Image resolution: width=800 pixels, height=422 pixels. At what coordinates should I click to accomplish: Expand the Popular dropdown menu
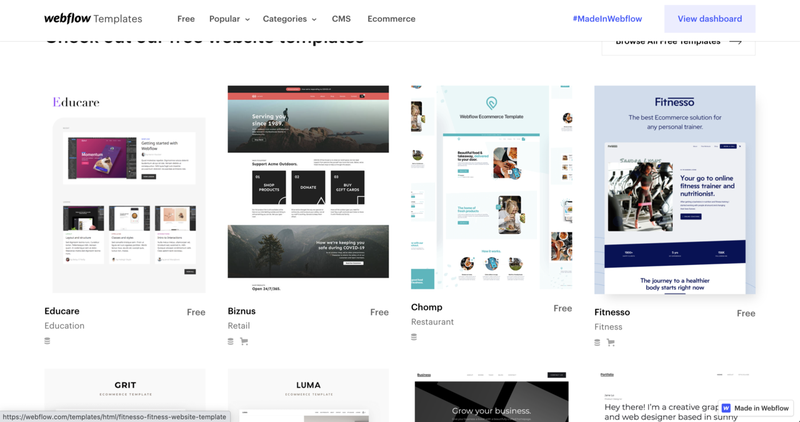pyautogui.click(x=229, y=19)
